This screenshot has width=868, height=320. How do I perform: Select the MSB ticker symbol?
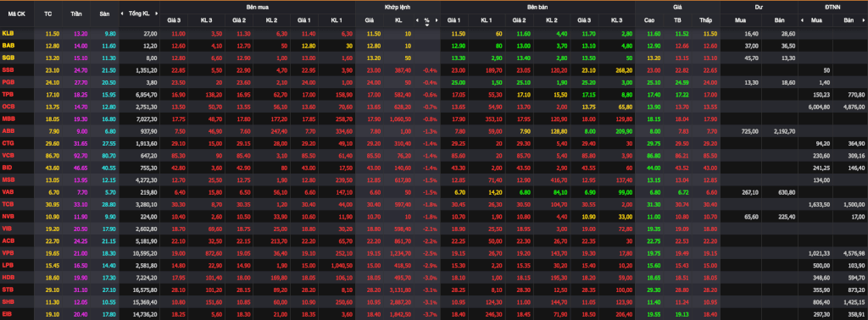[x=8, y=179]
